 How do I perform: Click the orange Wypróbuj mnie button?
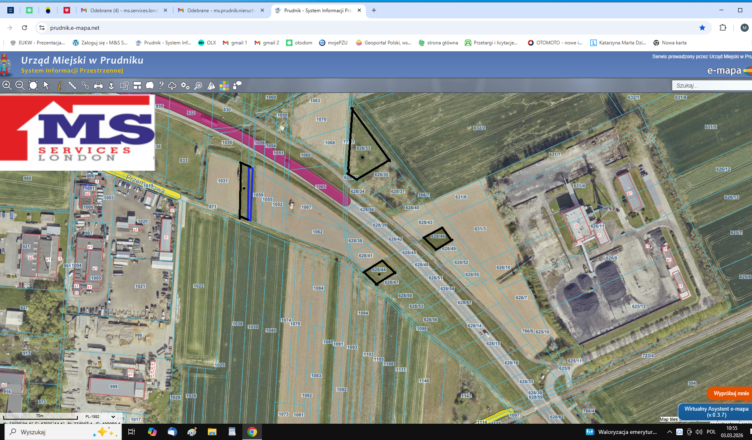[x=729, y=393]
